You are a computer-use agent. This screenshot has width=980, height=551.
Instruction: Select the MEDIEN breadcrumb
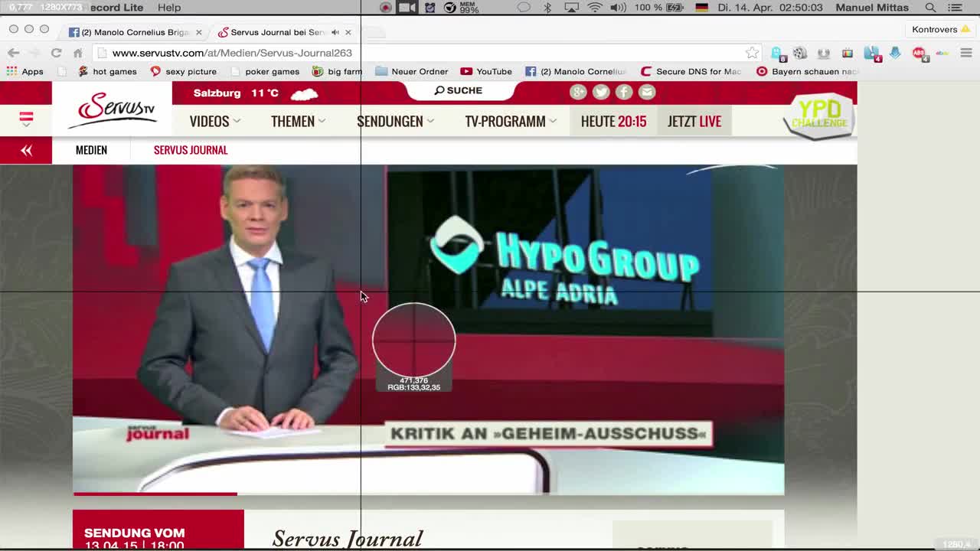point(91,150)
